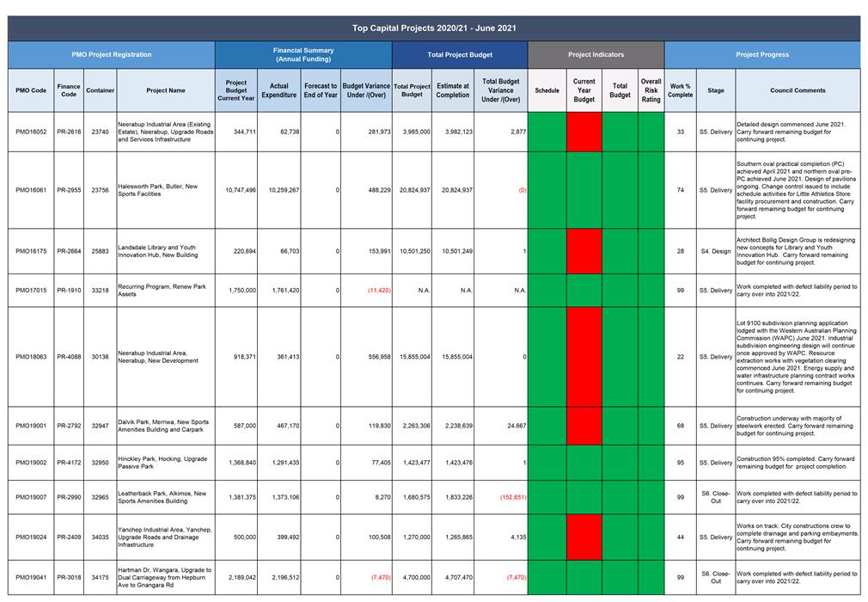Click the title 'Top Capital Projects 2020/21 - June 2021'
This screenshot has height=602, width=868.
tap(434, 28)
